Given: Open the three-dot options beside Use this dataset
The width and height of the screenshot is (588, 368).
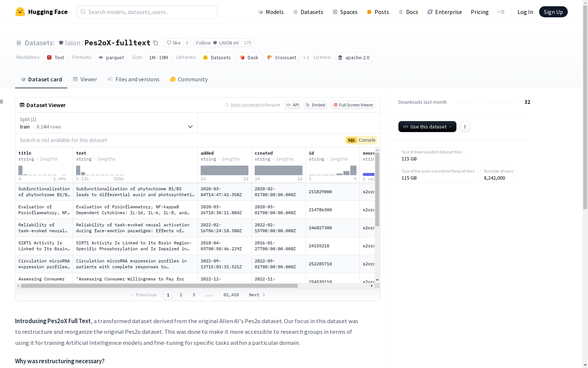Looking at the screenshot, I should [465, 127].
